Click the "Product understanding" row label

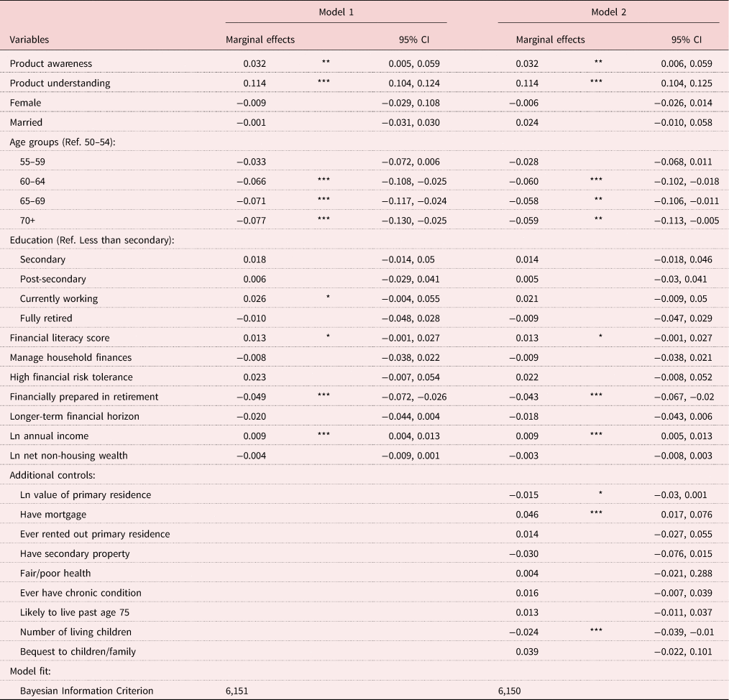tap(60, 83)
